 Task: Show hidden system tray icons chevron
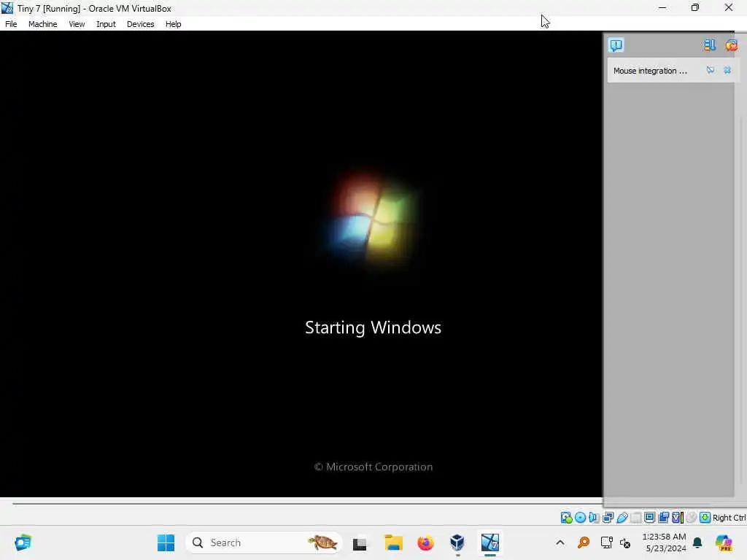[560, 542]
